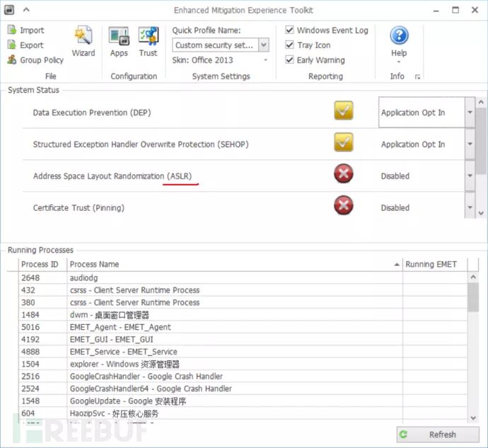This screenshot has width=488, height=448.
Task: Select the explorer process row
Action: tap(243, 364)
